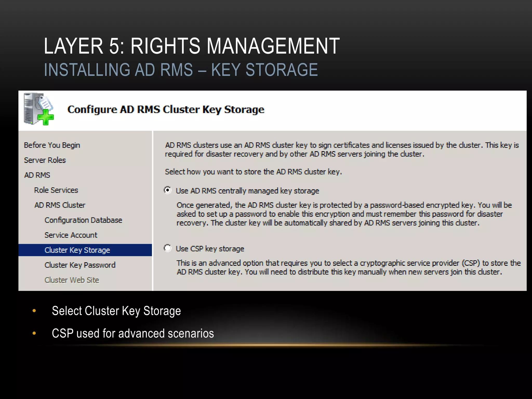This screenshot has width=532, height=399.
Task: Select the highlighted Cluster Key Storage step
Action: pos(85,250)
